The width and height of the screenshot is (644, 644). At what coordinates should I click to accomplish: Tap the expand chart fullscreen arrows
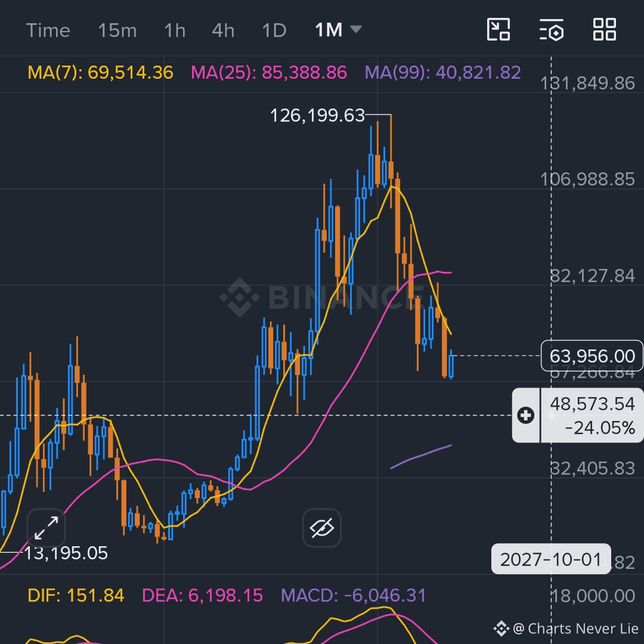tap(46, 528)
